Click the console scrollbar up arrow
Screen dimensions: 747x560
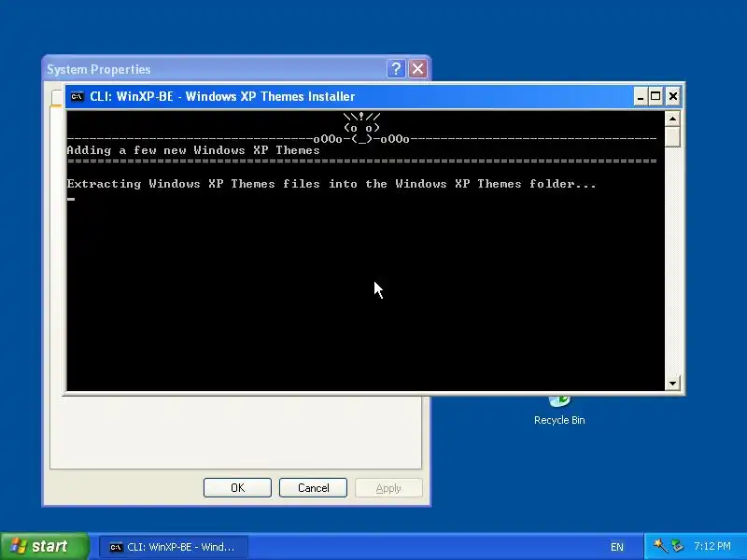point(672,119)
